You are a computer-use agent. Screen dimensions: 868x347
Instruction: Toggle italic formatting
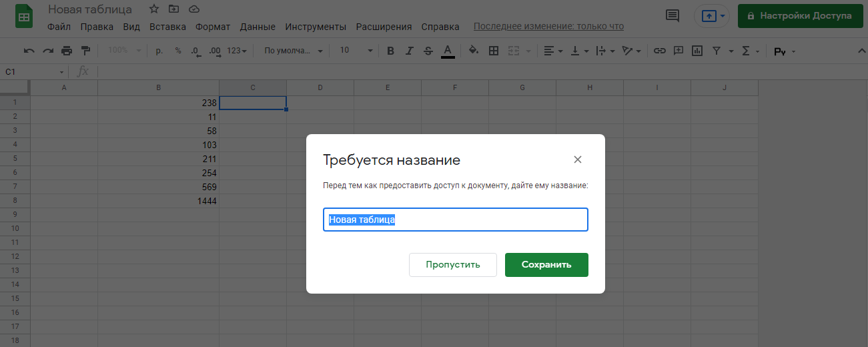pyautogui.click(x=410, y=51)
